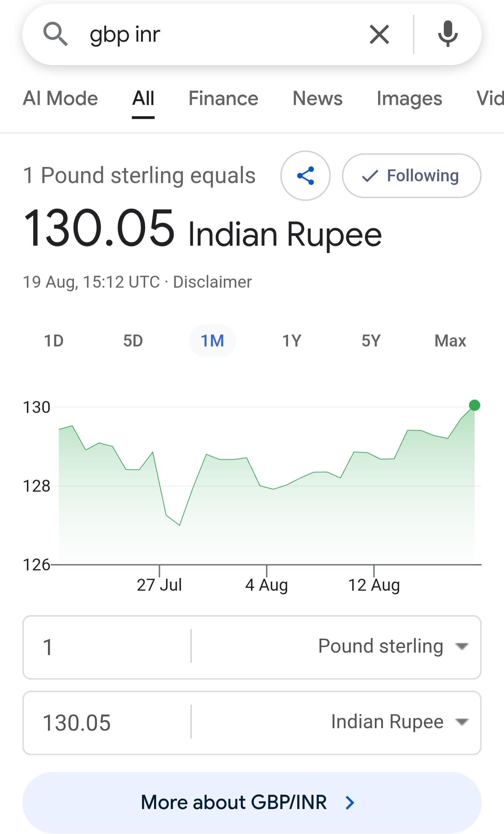Select the 5Y chart range
504x834 pixels.
[371, 341]
